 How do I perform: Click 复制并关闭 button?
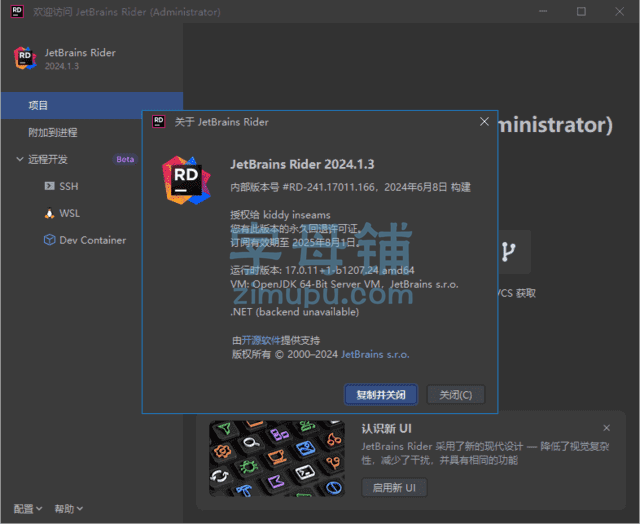[381, 395]
